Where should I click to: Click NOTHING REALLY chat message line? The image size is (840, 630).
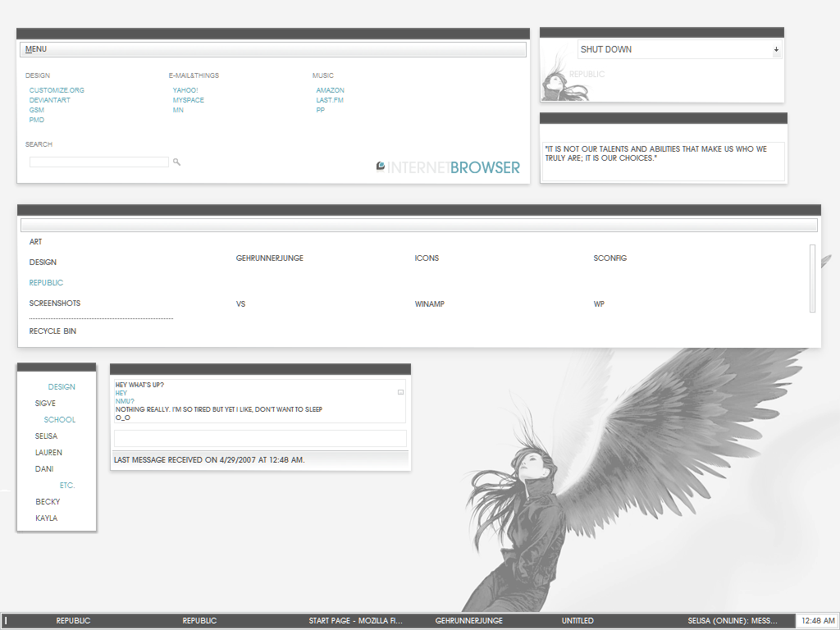[x=218, y=409]
